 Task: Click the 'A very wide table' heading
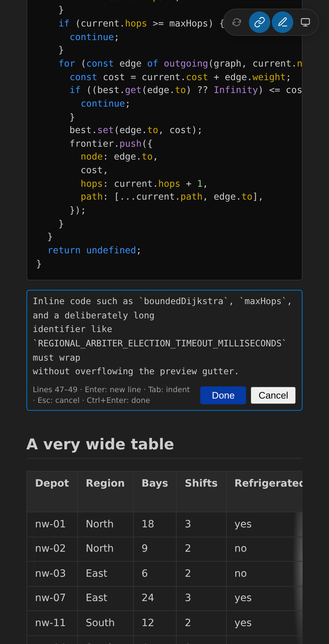(100, 444)
